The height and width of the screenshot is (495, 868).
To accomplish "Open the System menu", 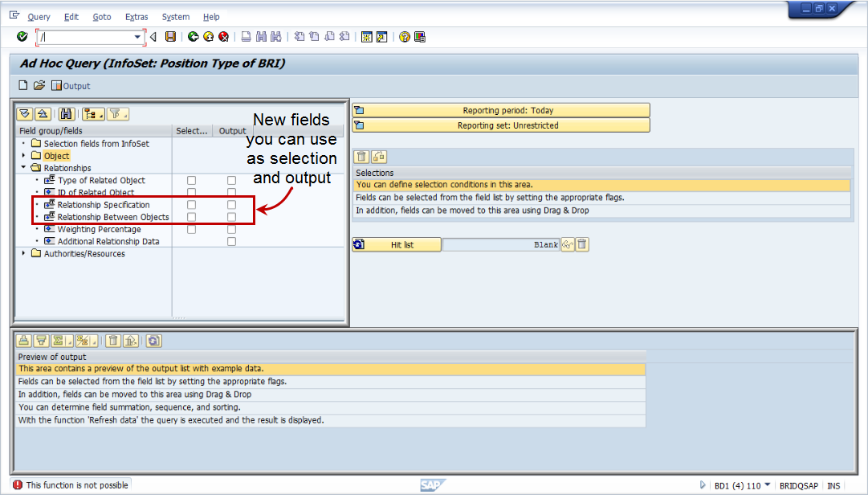I will [176, 17].
